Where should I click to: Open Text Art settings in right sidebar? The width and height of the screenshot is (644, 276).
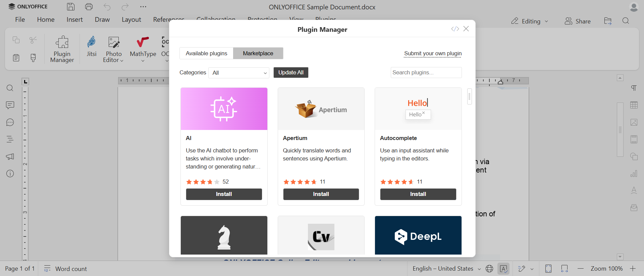pyautogui.click(x=634, y=191)
